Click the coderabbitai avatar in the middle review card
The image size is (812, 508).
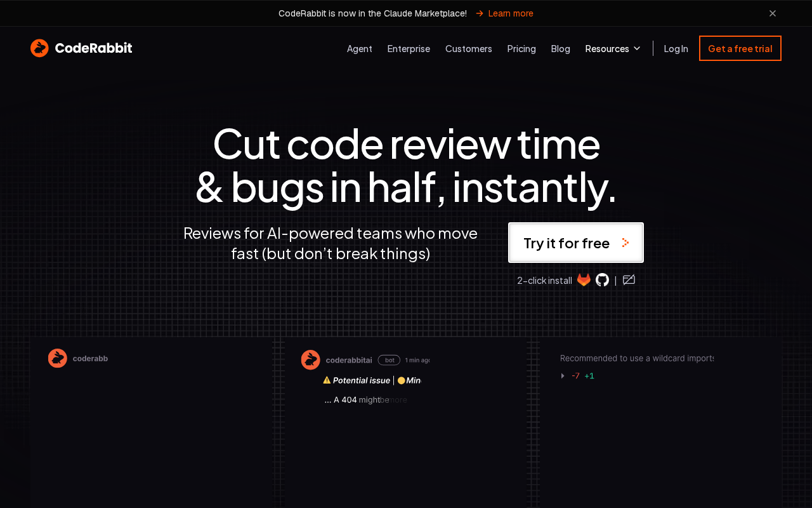click(x=310, y=359)
